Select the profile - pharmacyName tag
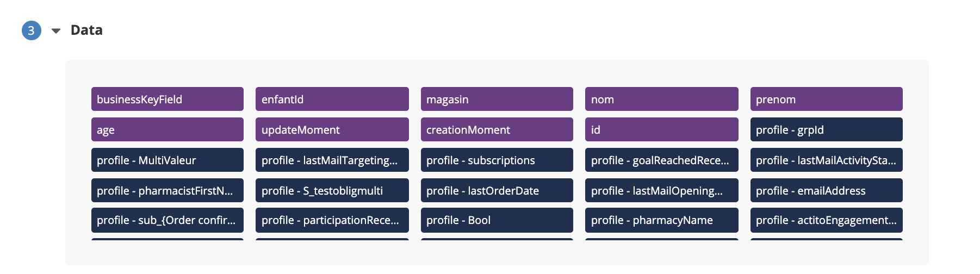This screenshot has height=274, width=980. [661, 220]
